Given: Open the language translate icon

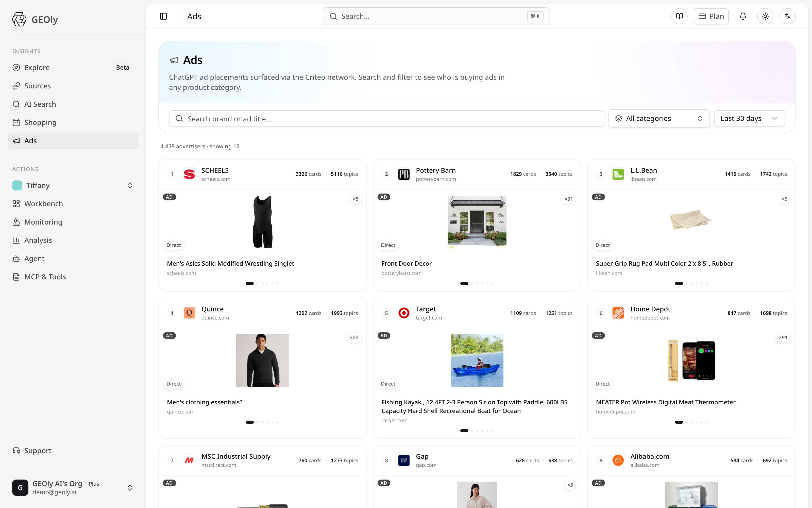Looking at the screenshot, I should 787,16.
